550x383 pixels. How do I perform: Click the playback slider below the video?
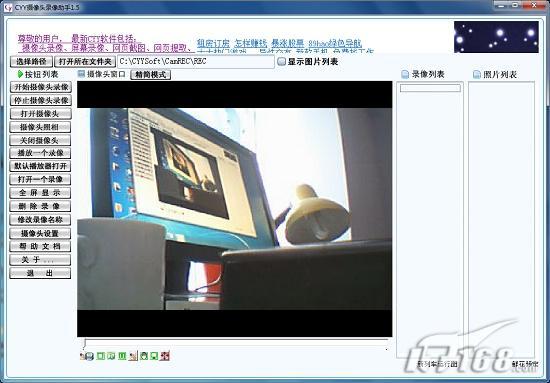[236, 344]
